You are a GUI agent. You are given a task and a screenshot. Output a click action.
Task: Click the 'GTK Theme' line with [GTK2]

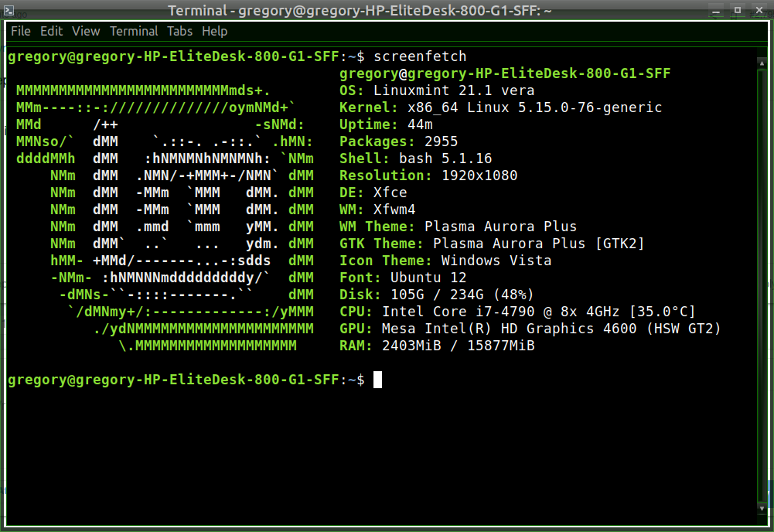coord(492,244)
